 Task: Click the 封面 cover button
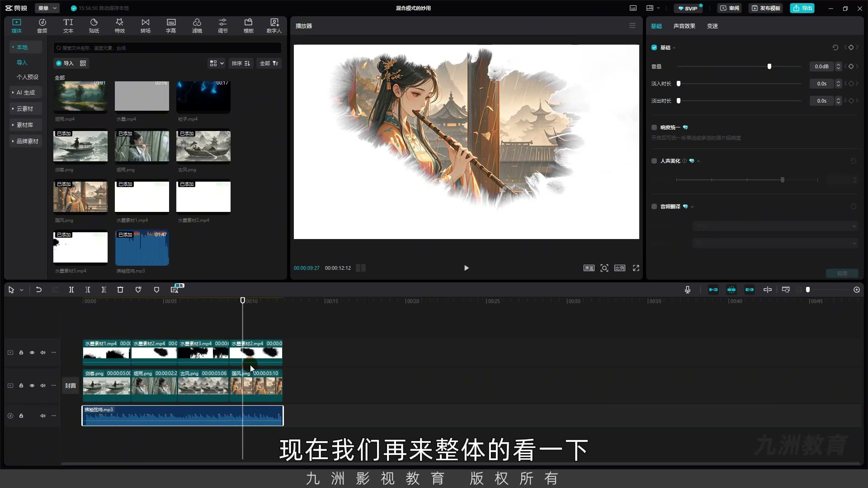70,385
